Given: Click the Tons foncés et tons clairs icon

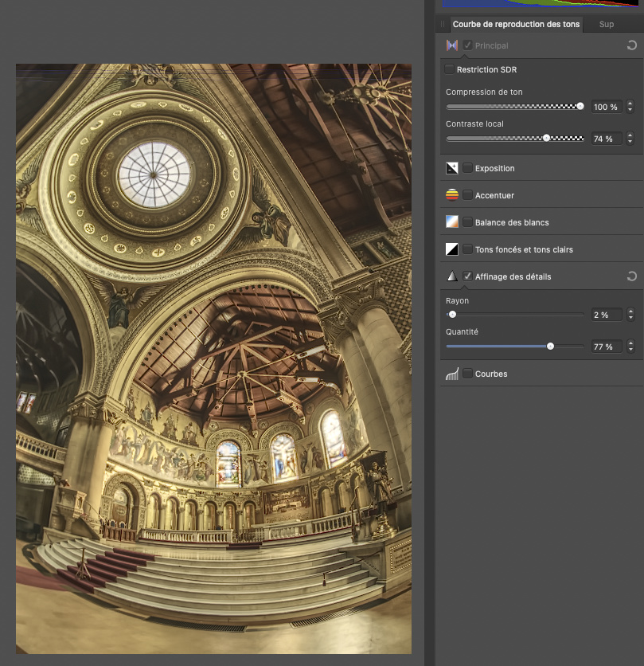Looking at the screenshot, I should 452,249.
